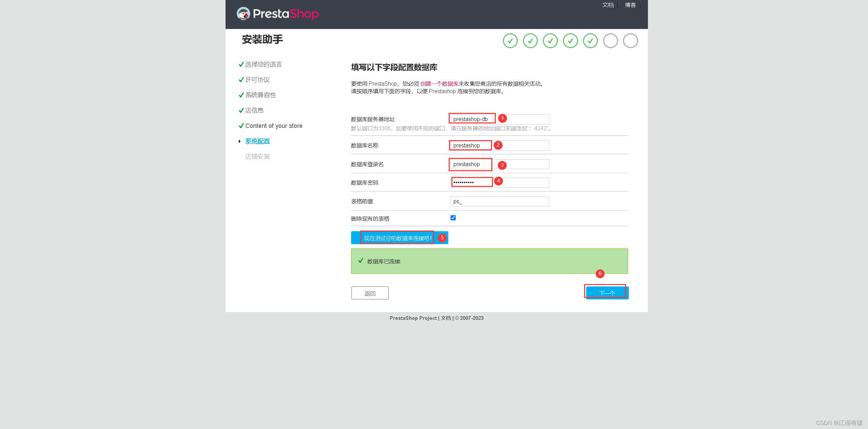
Task: Go to 系统兼容性 step in sidebar
Action: (x=261, y=95)
